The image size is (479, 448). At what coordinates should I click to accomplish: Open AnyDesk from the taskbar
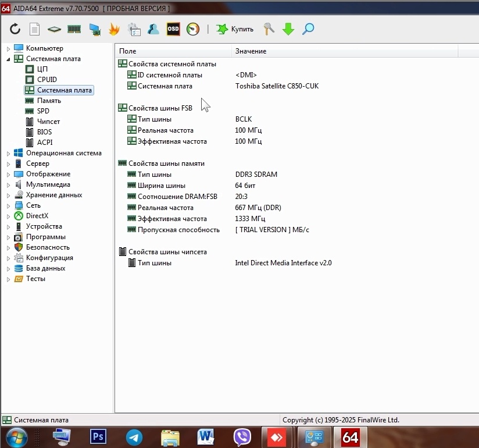click(x=277, y=438)
